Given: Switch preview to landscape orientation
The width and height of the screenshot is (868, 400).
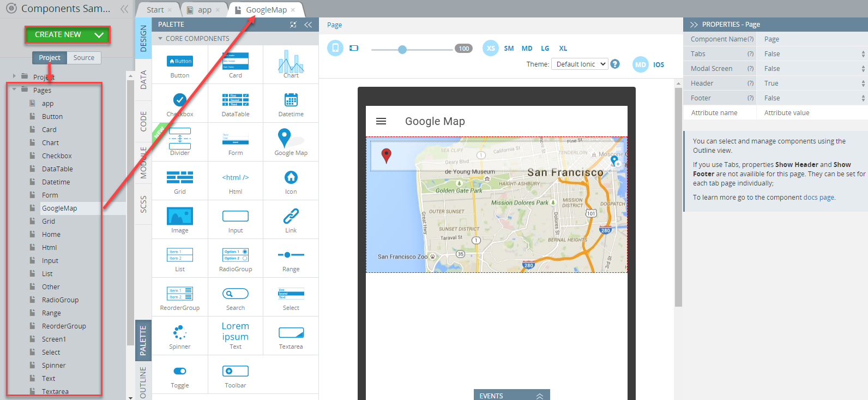Looking at the screenshot, I should click(x=354, y=48).
